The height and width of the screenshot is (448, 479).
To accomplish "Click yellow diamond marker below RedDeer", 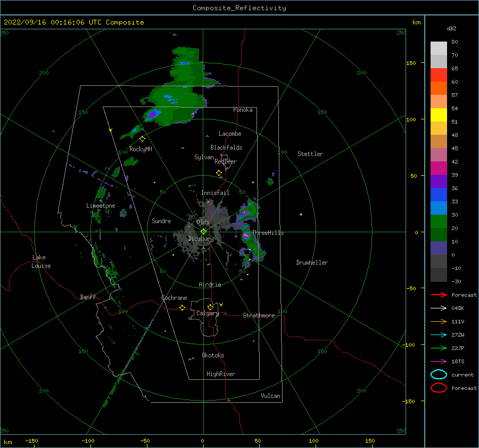I will click(219, 173).
